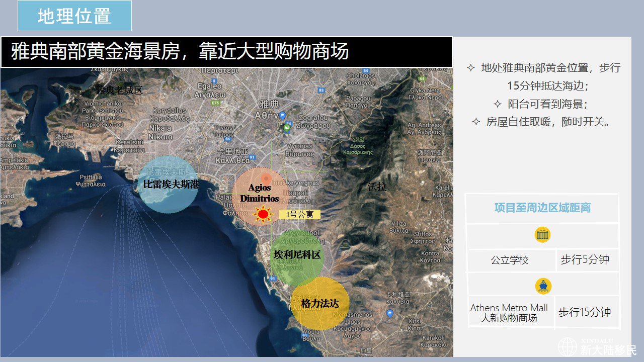Image resolution: width=644 pixels, height=362 pixels.
Task: Click the blue map pin near 雅典
Action: click(x=282, y=116)
